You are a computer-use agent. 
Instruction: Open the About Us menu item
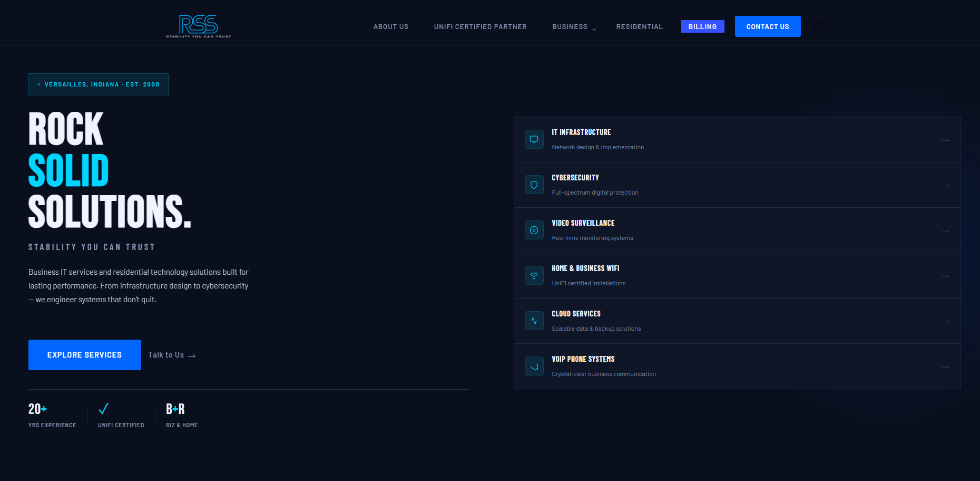pyautogui.click(x=390, y=26)
